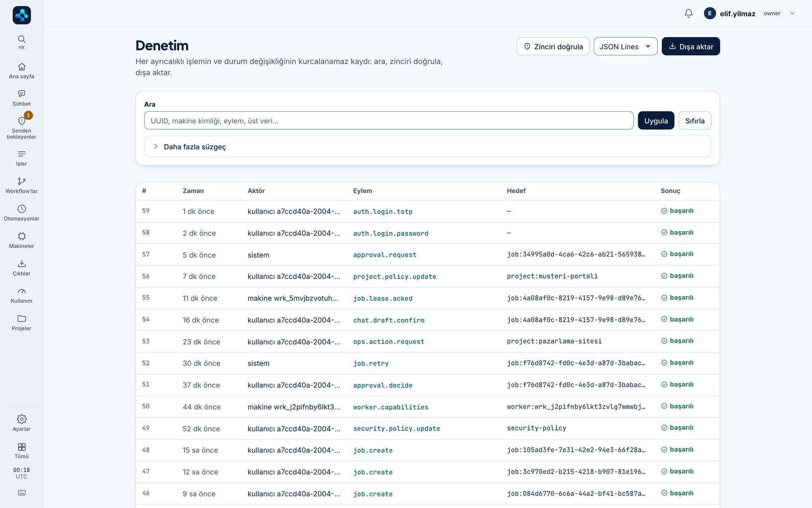Open Sohbet chat icon
Image resolution: width=812 pixels, height=508 pixels.
point(22,94)
